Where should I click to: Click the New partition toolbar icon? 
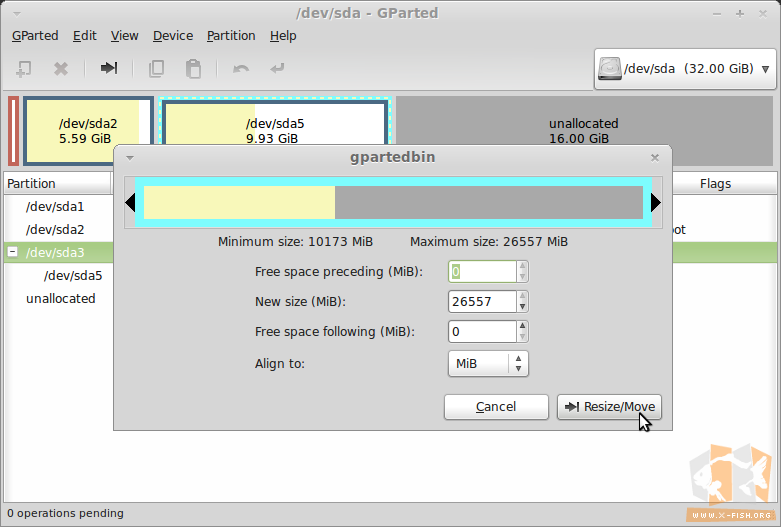23,68
